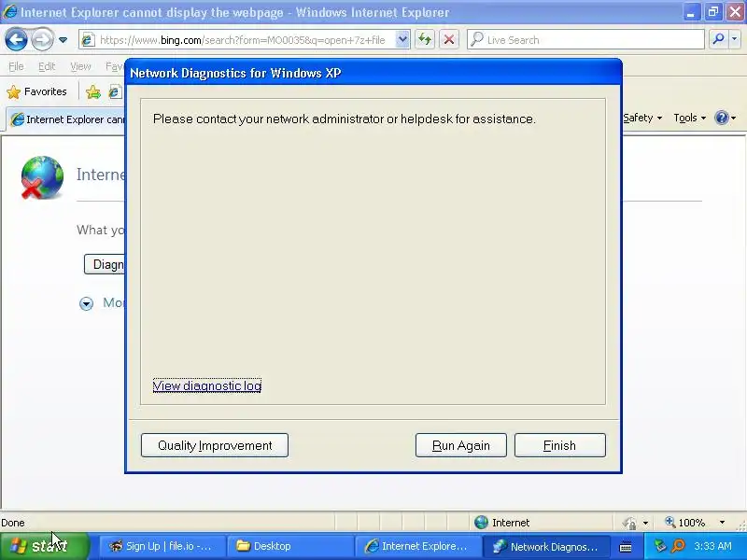This screenshot has width=747, height=560.
Task: Open the View menu in Internet Explorer
Action: [x=80, y=66]
